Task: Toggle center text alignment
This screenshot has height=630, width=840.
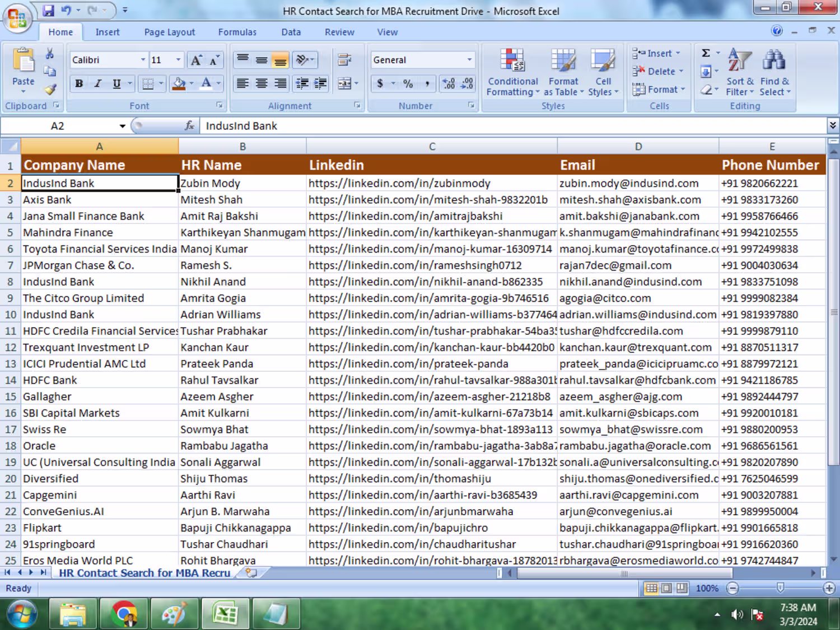Action: (x=262, y=83)
